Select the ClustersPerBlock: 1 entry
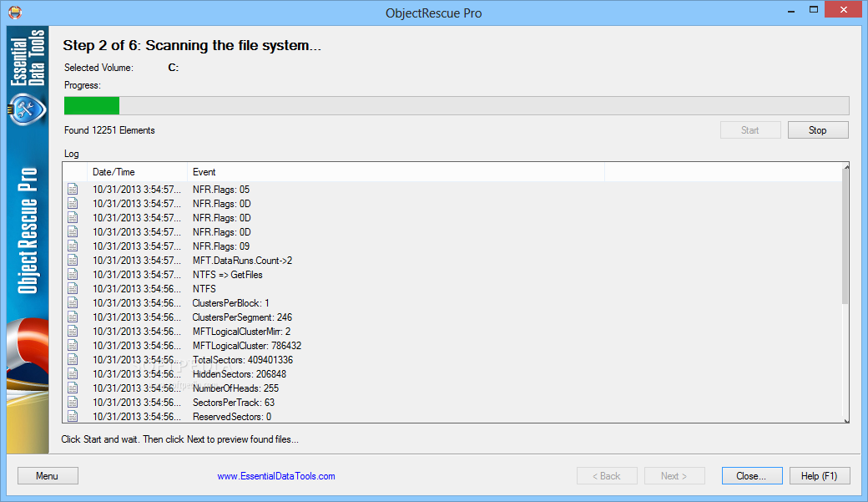Image resolution: width=868 pixels, height=502 pixels. click(231, 303)
